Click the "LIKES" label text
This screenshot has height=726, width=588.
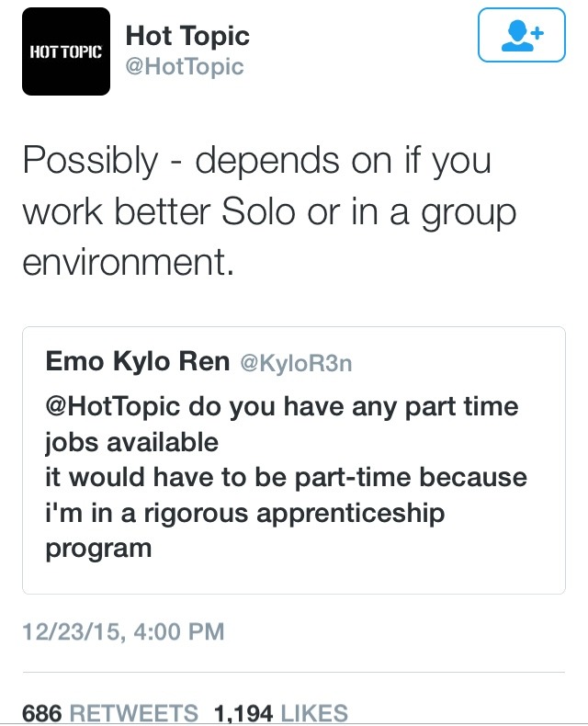[x=313, y=713]
